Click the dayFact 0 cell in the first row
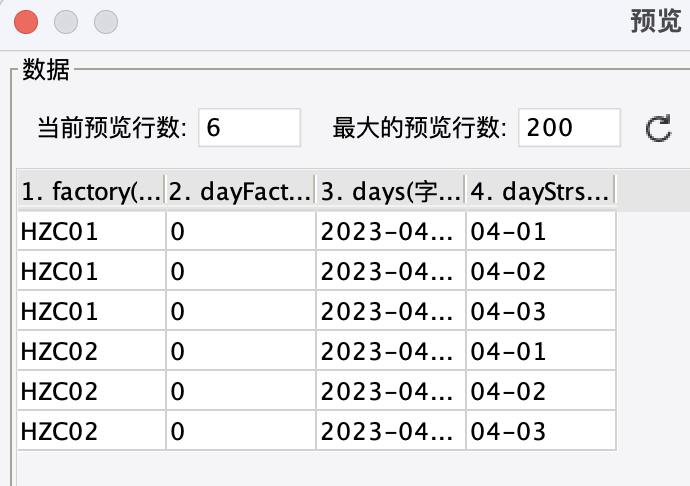The height and width of the screenshot is (486, 690). click(x=240, y=231)
